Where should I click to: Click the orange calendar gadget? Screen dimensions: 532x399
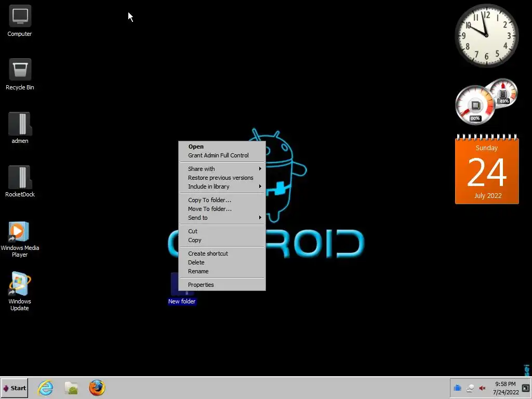pyautogui.click(x=487, y=169)
